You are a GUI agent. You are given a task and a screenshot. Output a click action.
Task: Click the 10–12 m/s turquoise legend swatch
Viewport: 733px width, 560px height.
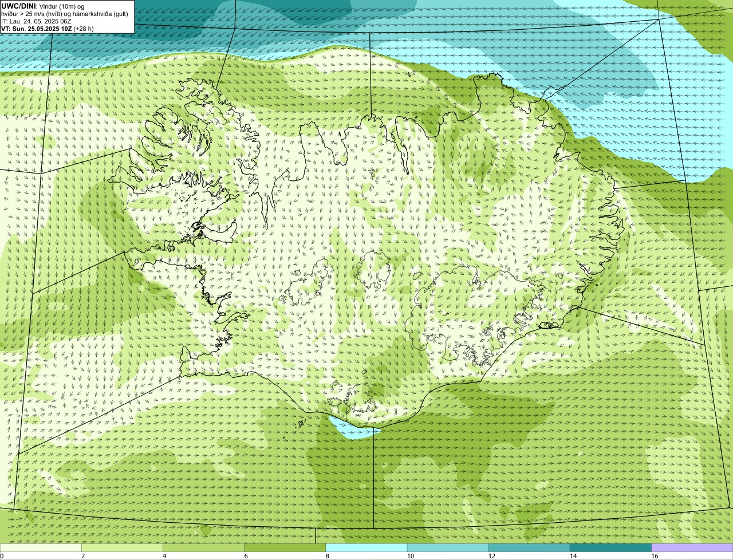point(448,548)
